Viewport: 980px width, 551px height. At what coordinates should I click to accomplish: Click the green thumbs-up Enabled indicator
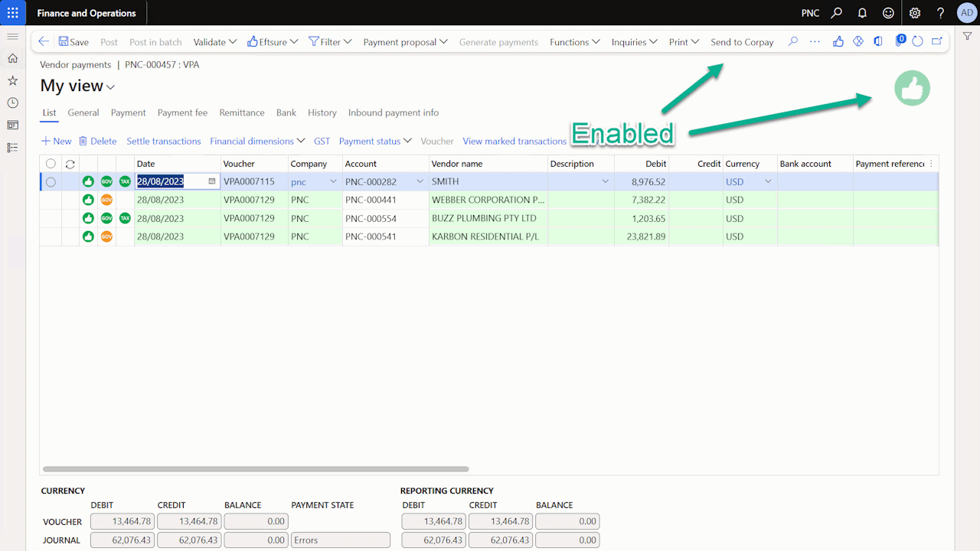[912, 88]
